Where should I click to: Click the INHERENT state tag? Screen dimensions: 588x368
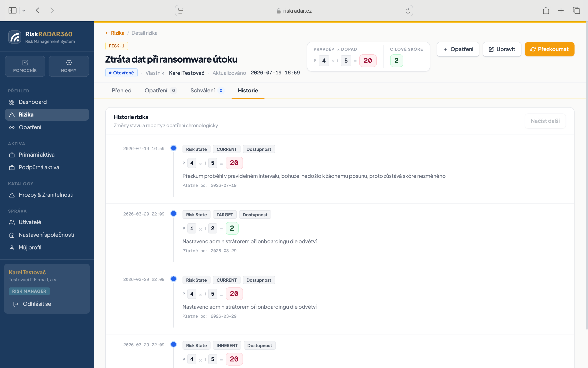pyautogui.click(x=227, y=345)
